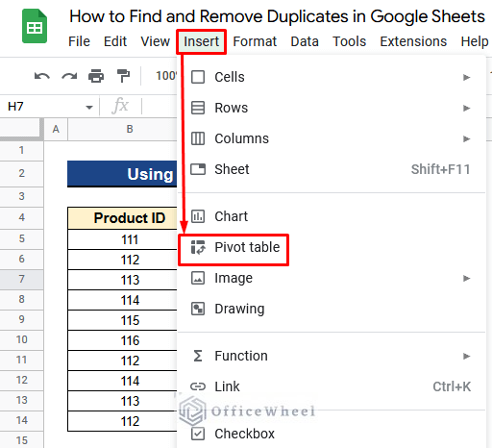Click cell 112 in row 6
The image size is (492, 448).
pyautogui.click(x=122, y=260)
